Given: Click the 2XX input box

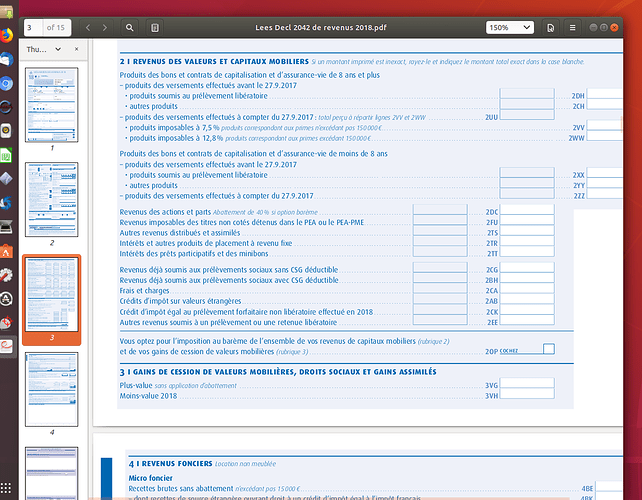Looking at the screenshot, I should [605, 172].
